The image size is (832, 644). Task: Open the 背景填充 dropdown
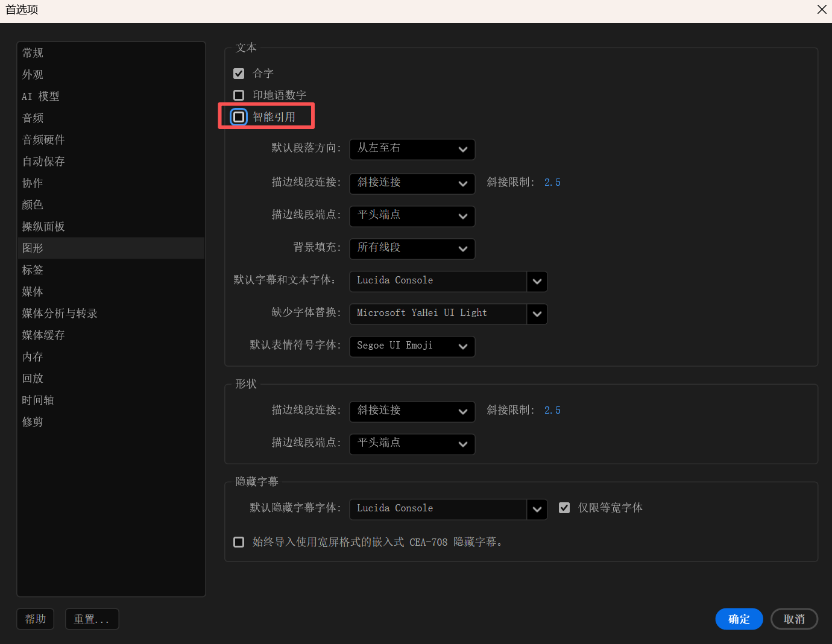pyautogui.click(x=412, y=248)
